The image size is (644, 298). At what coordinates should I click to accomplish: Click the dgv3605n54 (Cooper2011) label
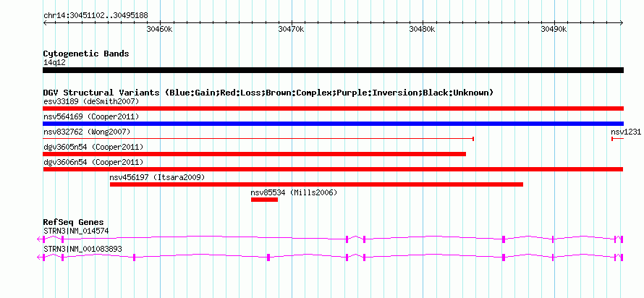pyautogui.click(x=93, y=147)
